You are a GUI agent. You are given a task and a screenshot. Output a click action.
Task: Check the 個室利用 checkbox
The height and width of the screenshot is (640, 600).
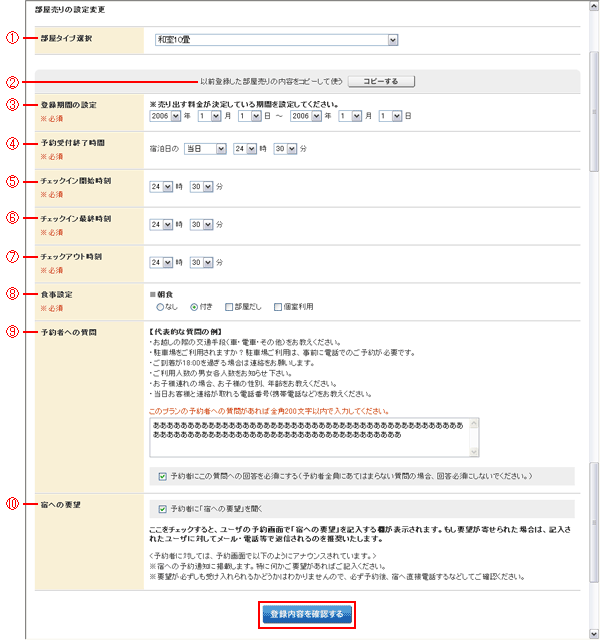point(279,308)
